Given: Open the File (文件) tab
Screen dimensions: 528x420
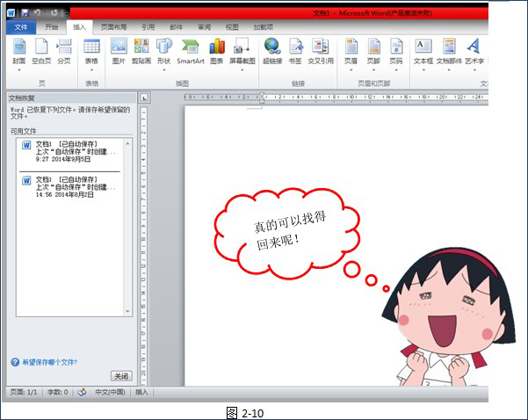Looking at the screenshot, I should coord(21,27).
